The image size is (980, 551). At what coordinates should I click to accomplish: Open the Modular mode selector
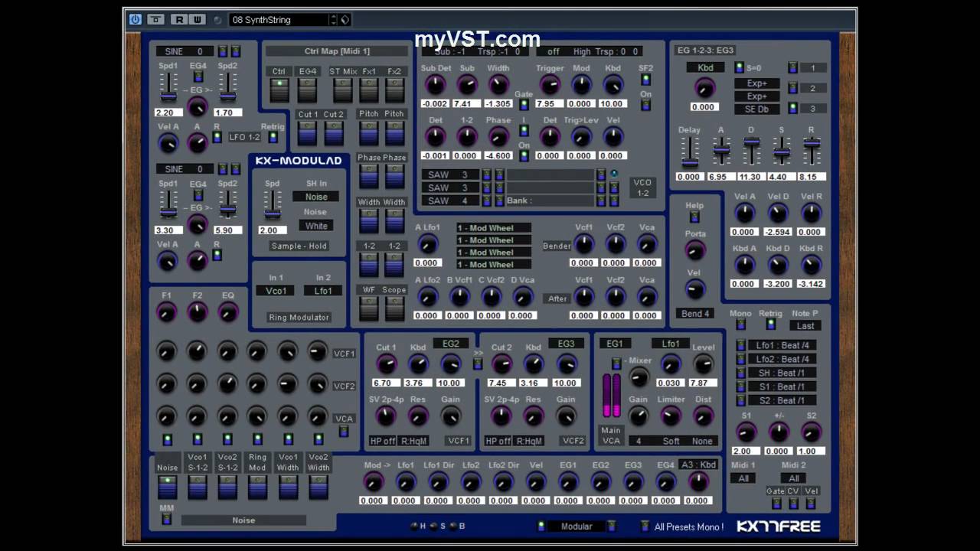[x=577, y=527]
